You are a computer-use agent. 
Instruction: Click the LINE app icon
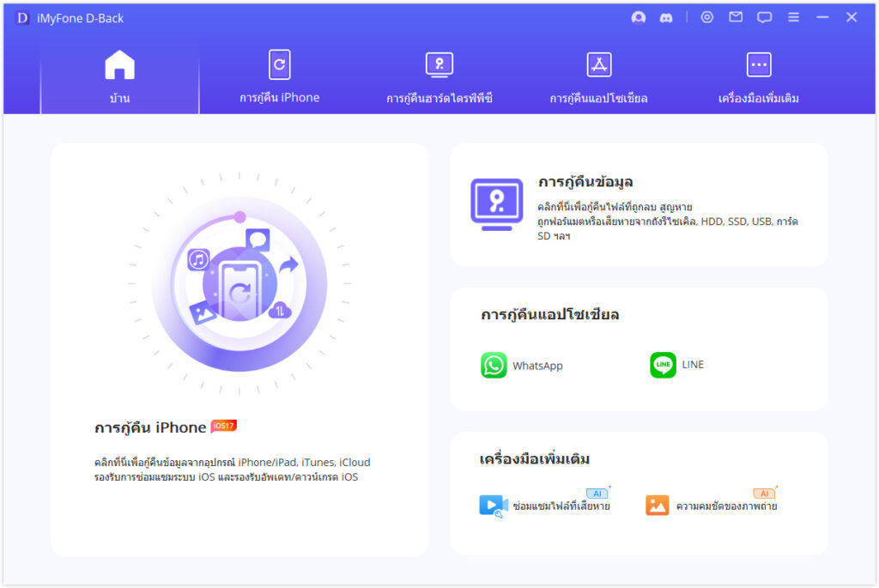coord(663,365)
